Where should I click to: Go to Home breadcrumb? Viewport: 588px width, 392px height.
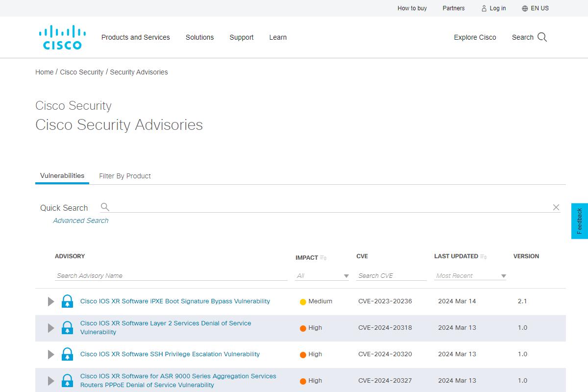point(44,72)
